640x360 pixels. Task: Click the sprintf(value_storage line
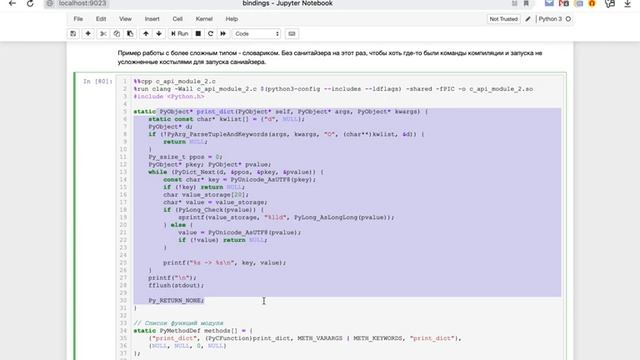click(286, 217)
